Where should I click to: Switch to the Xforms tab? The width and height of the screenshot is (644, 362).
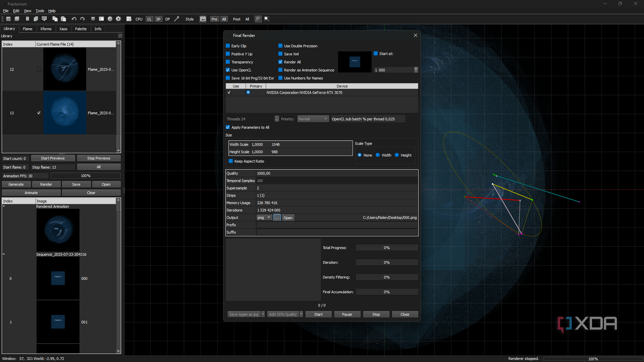[x=46, y=29]
